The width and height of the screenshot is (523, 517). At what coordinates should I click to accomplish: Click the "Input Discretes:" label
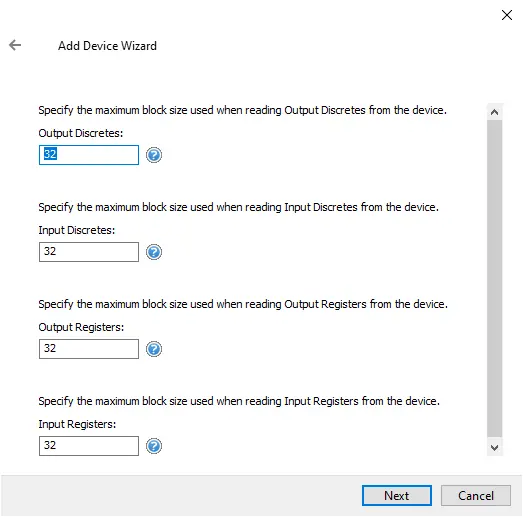[77, 230]
